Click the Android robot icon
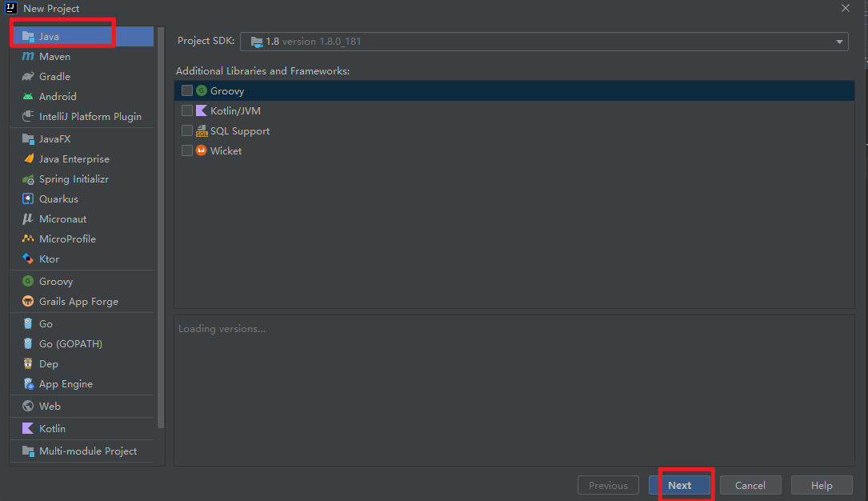 point(28,97)
